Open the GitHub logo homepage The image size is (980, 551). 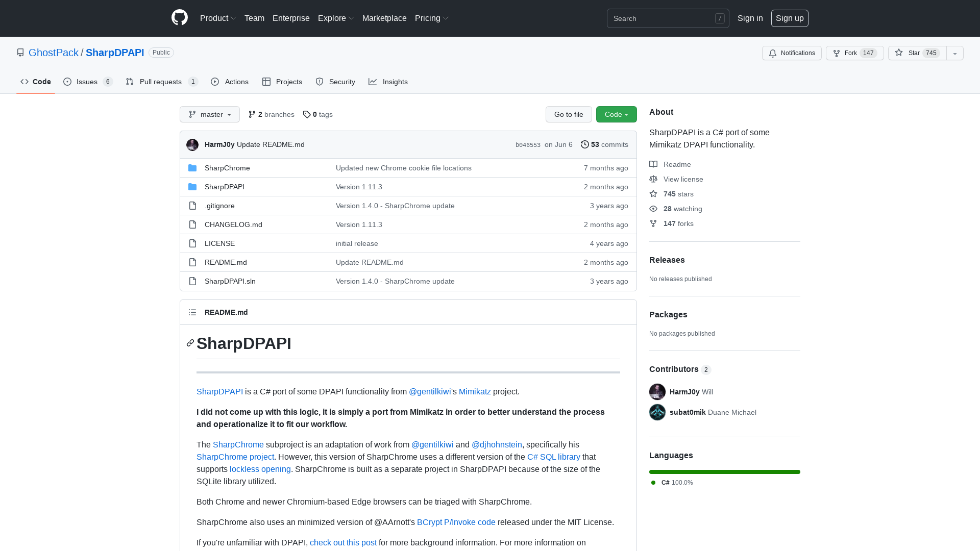click(180, 18)
